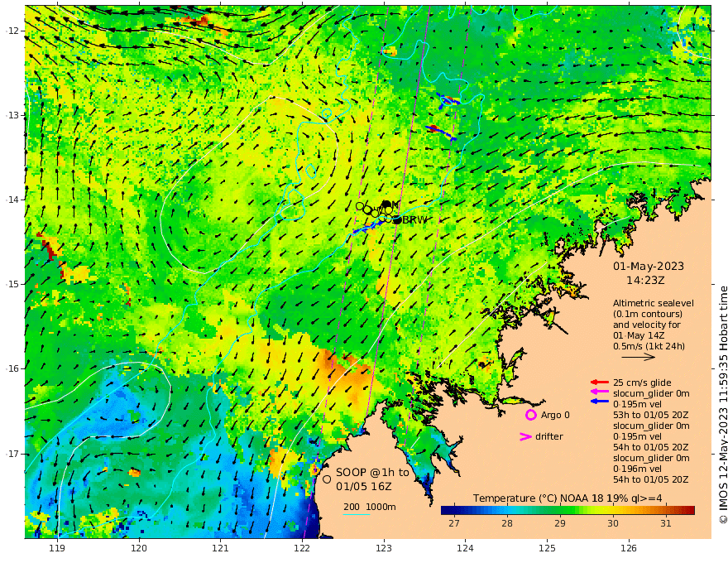Click the '0.5m/s (1kt 24h)' scale label
Viewport: 728px width, 563px height.
(x=649, y=346)
